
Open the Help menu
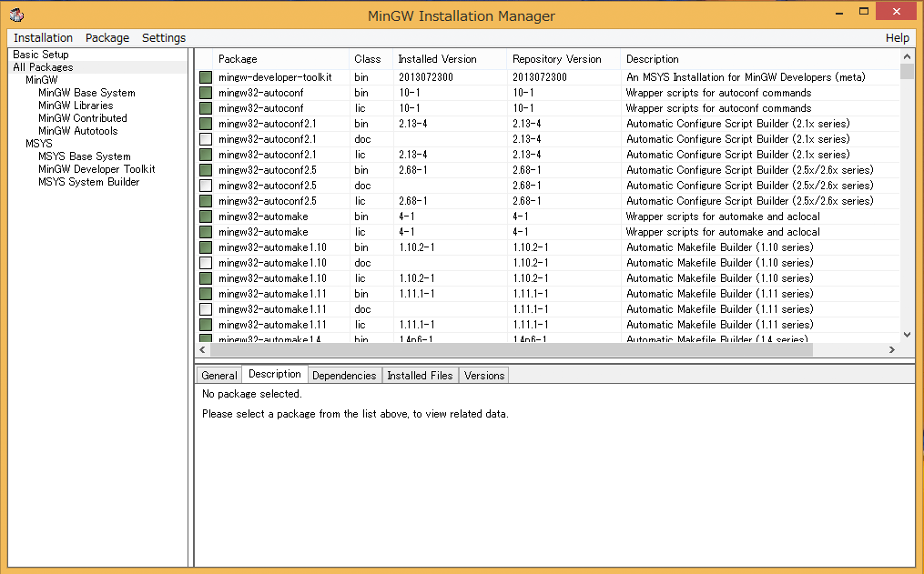point(898,37)
